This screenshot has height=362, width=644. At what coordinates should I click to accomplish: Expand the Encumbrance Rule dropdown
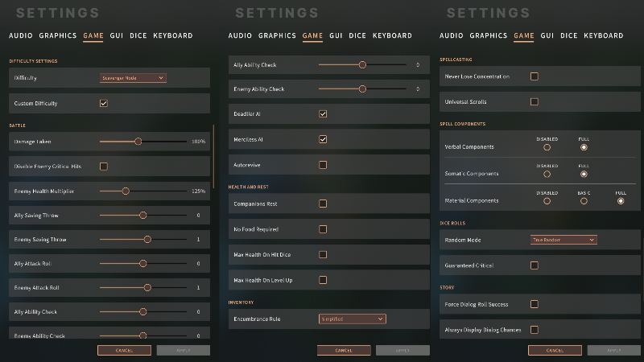click(353, 319)
